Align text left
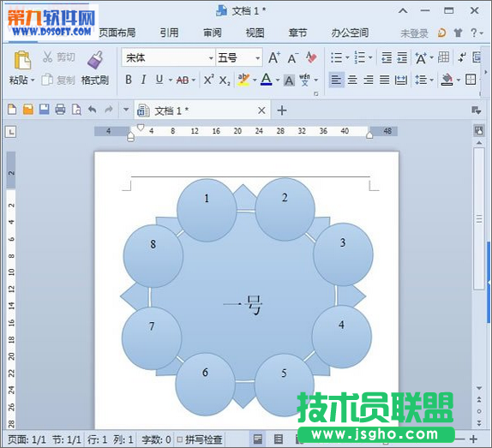Image resolution: width=492 pixels, height=448 pixels. tap(336, 81)
